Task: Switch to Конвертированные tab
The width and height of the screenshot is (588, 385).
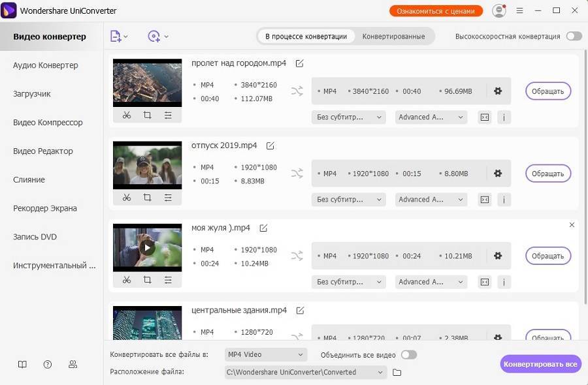Action: 393,37
